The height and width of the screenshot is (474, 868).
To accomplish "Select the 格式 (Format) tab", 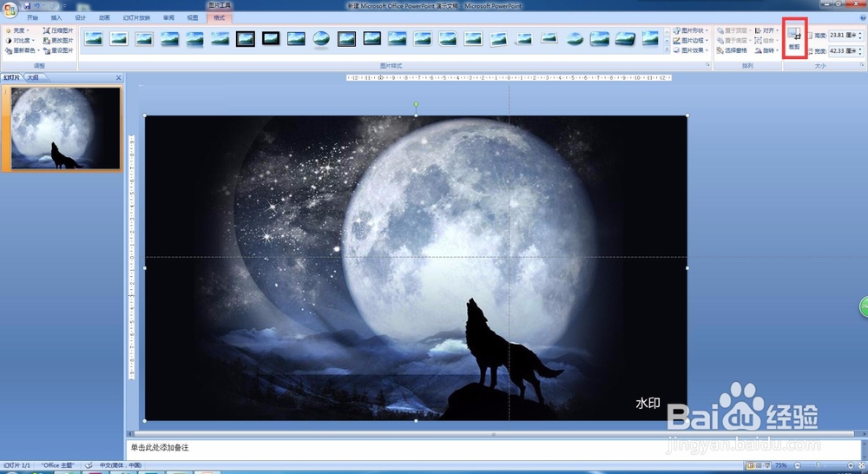I will (x=220, y=17).
